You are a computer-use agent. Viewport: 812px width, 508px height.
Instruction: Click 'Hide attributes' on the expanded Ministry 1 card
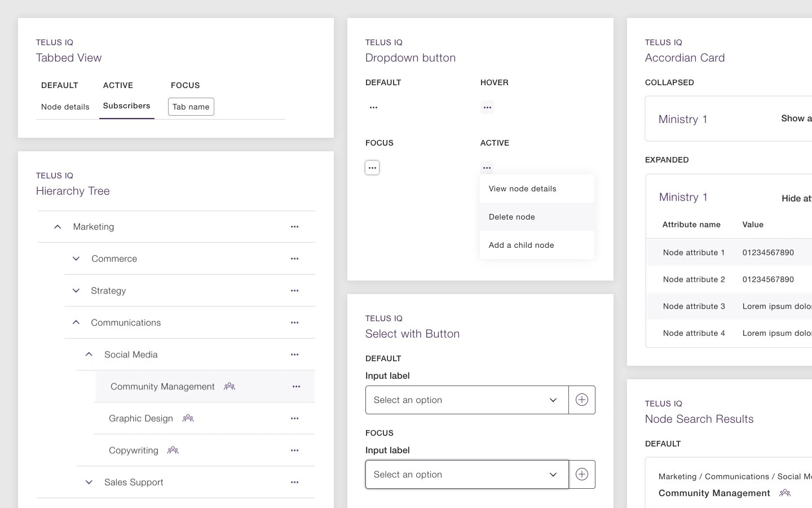(796, 198)
